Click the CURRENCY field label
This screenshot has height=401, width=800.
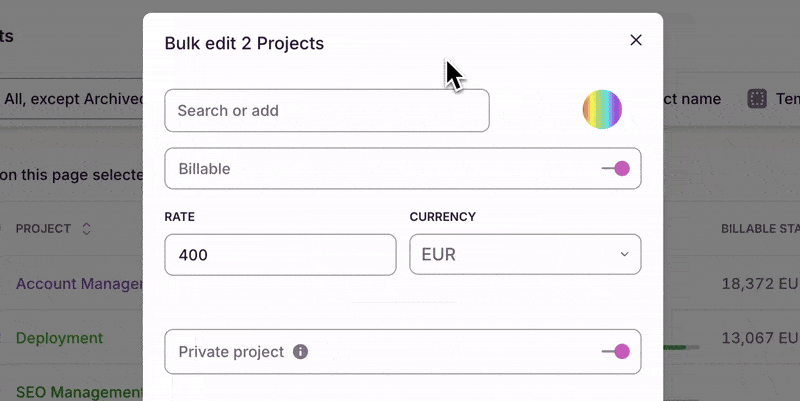point(443,217)
